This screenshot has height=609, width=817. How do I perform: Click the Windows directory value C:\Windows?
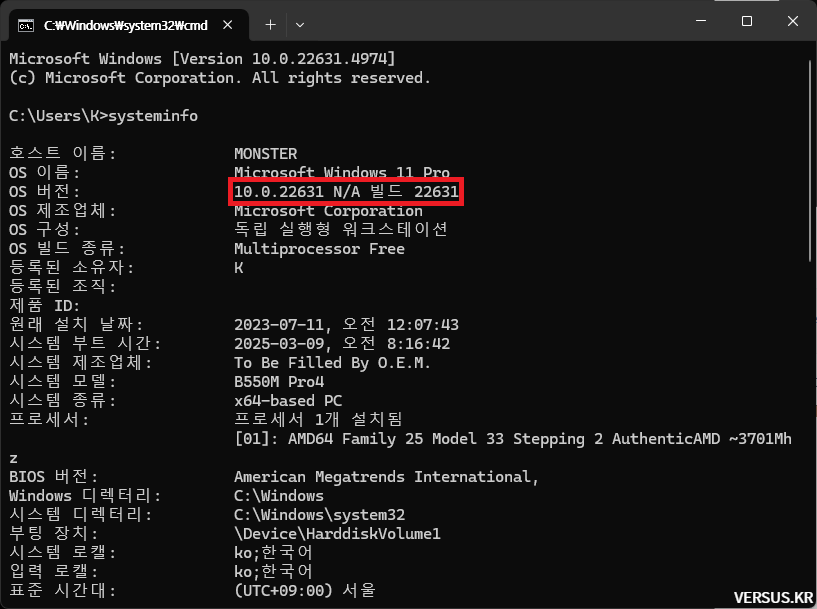click(279, 495)
